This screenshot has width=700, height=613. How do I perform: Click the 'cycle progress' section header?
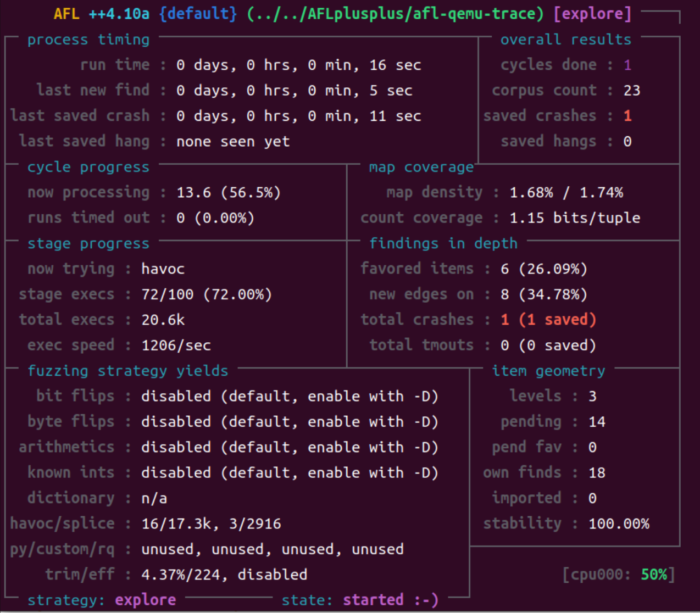tap(88, 167)
